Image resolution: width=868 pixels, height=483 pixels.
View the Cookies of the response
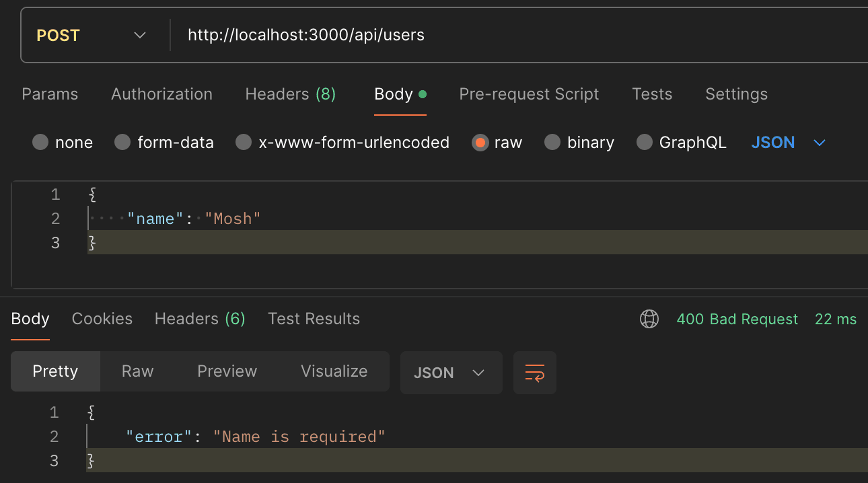coord(102,319)
